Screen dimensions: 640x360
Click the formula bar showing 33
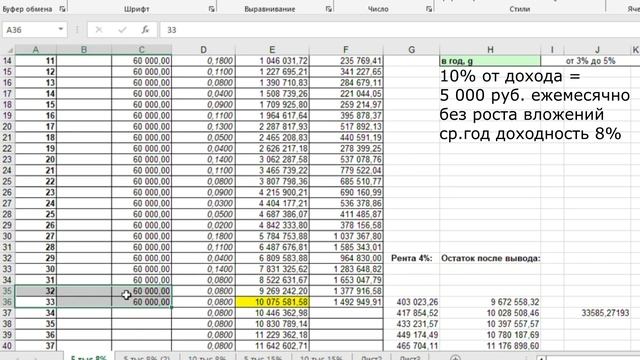coord(400,30)
